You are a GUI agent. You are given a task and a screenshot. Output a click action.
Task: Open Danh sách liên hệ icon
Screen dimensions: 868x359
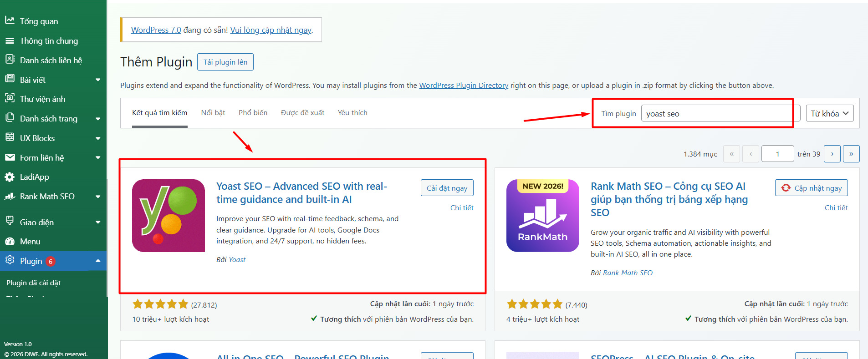pos(10,60)
